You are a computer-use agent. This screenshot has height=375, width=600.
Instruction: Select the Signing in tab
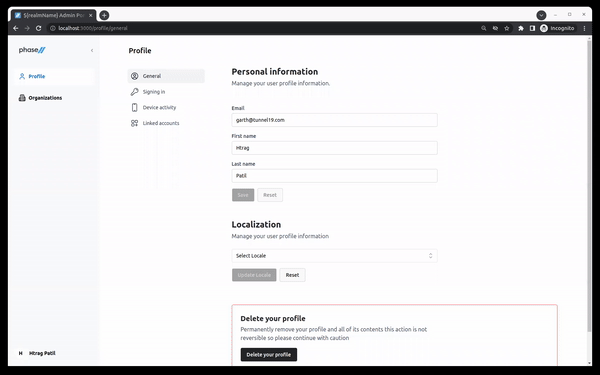tap(166, 92)
